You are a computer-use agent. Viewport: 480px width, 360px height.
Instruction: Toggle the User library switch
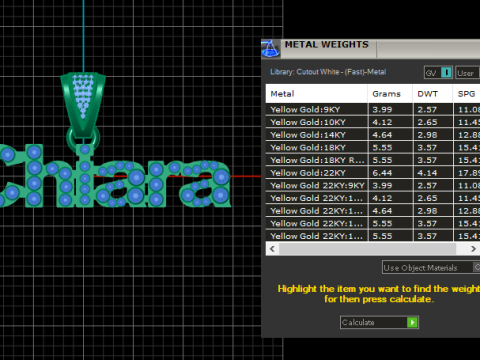[x=467, y=73]
